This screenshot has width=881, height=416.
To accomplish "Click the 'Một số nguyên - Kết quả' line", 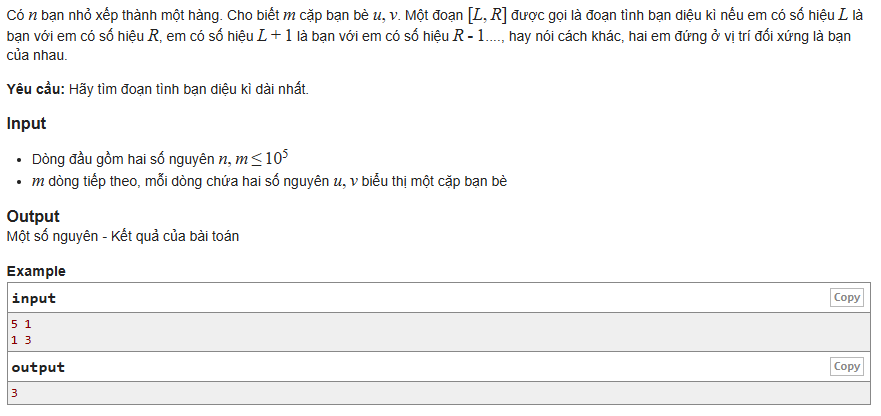I will click(x=122, y=236).
